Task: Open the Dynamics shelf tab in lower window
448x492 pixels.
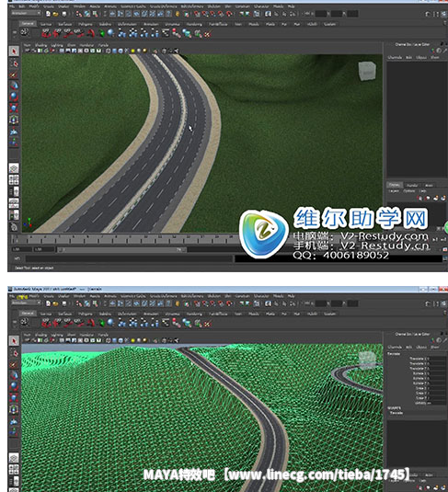Action: (x=172, y=314)
